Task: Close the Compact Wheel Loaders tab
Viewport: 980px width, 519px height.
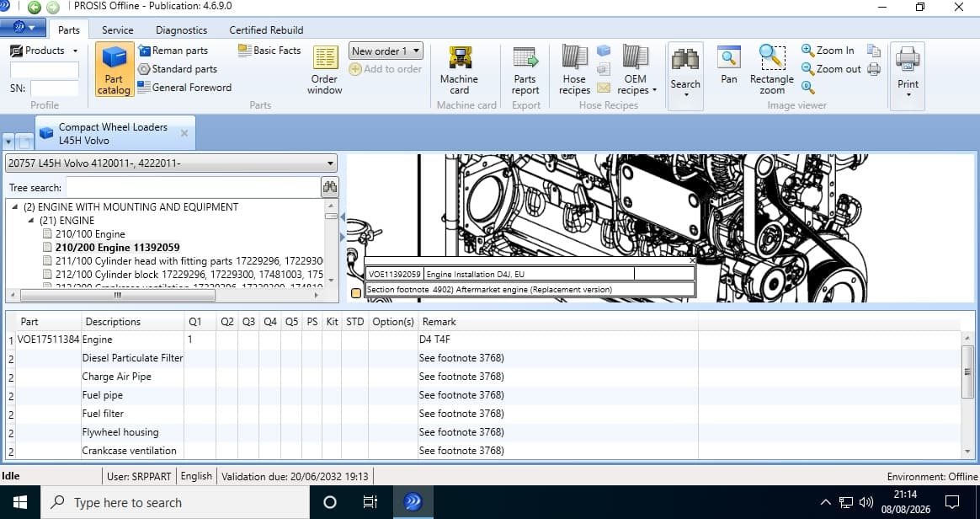Action: (x=184, y=133)
